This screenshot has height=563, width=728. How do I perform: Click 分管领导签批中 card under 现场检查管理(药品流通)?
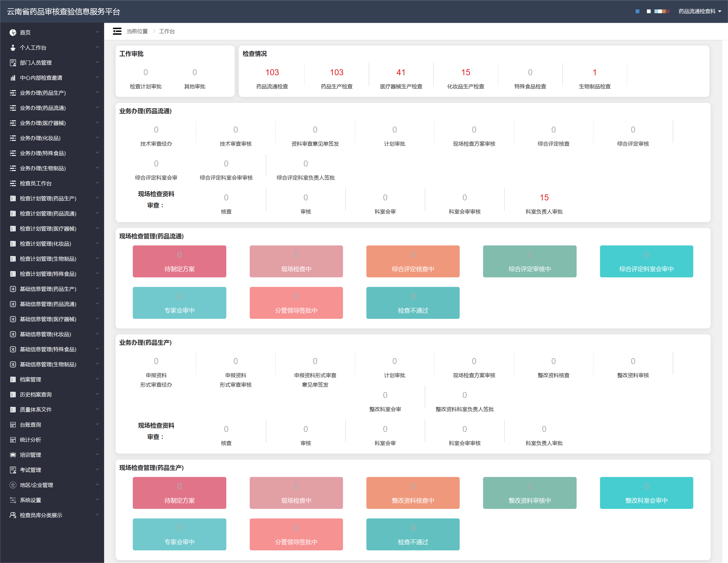(296, 303)
